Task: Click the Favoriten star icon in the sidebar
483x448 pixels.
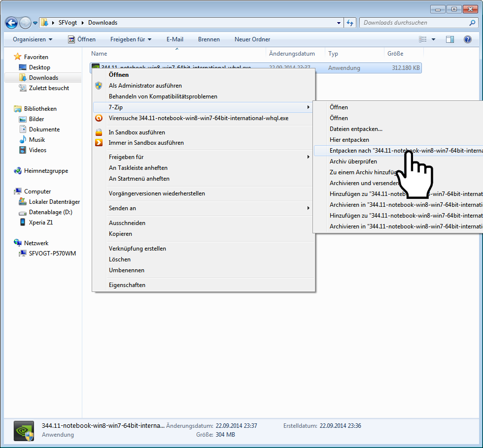Action: point(18,57)
